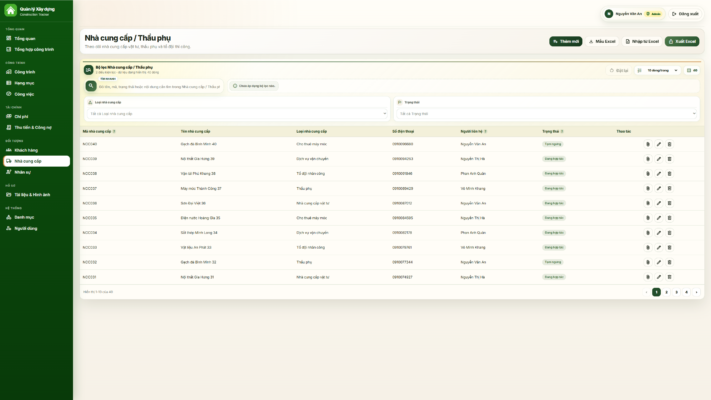711x400 pixels.
Task: Delete Gạch đá Bình Minh 32 supplier
Action: pyautogui.click(x=669, y=262)
